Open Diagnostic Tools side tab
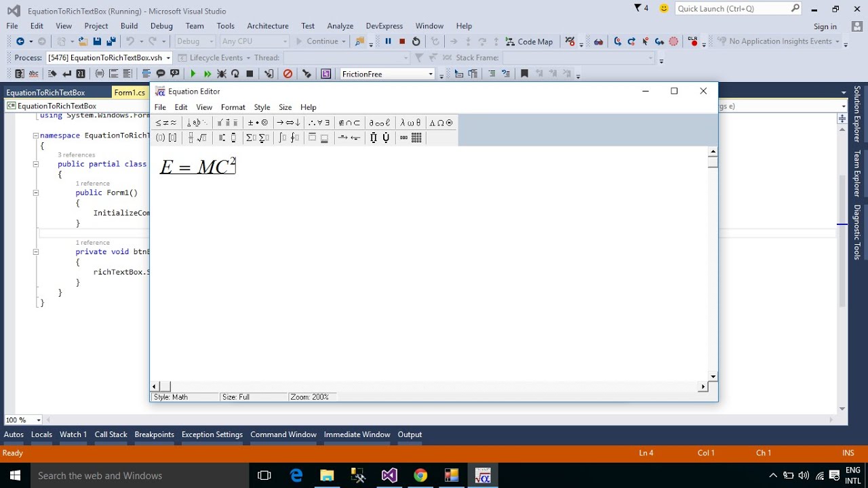The width and height of the screenshot is (868, 488). [x=857, y=232]
